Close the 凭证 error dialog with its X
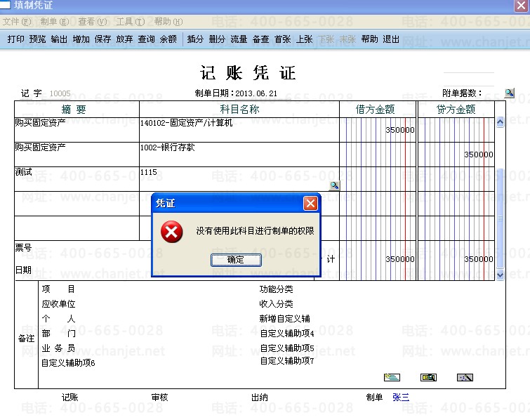This screenshot has height=420, width=530. point(310,204)
